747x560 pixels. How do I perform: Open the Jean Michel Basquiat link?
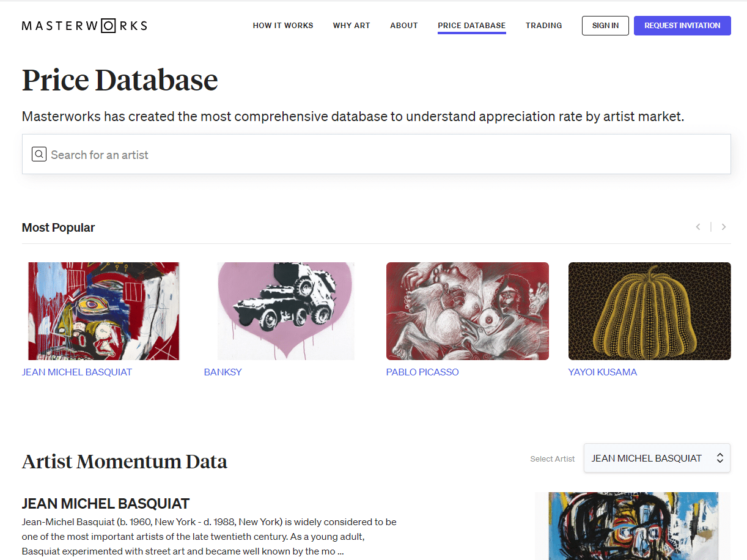coord(77,372)
